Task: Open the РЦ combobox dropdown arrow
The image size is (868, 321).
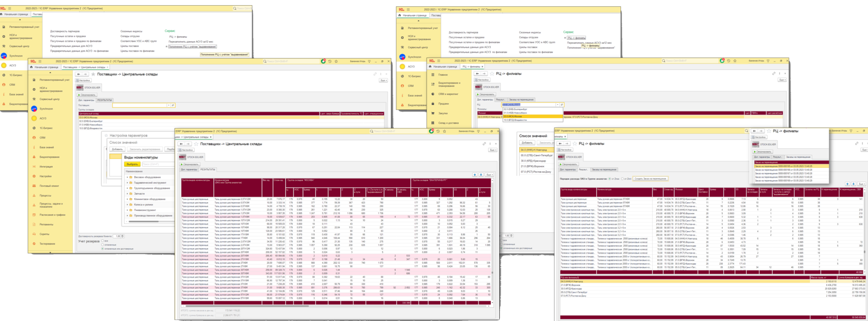Action: 557,105
